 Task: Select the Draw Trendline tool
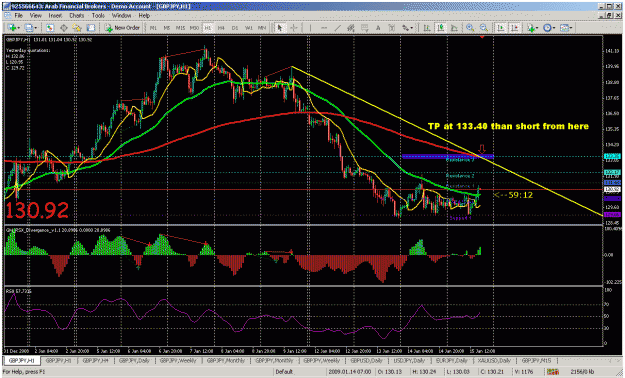(x=338, y=28)
